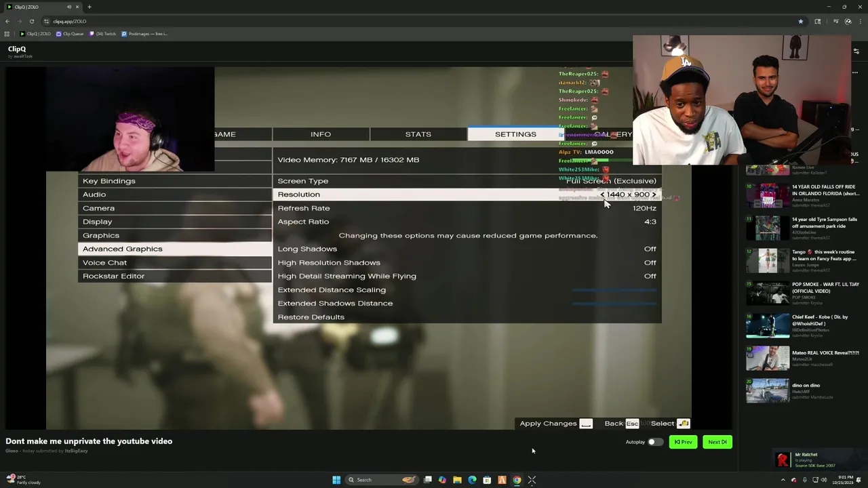Click the taskbar Search box
The image size is (868, 488).
[x=381, y=480]
